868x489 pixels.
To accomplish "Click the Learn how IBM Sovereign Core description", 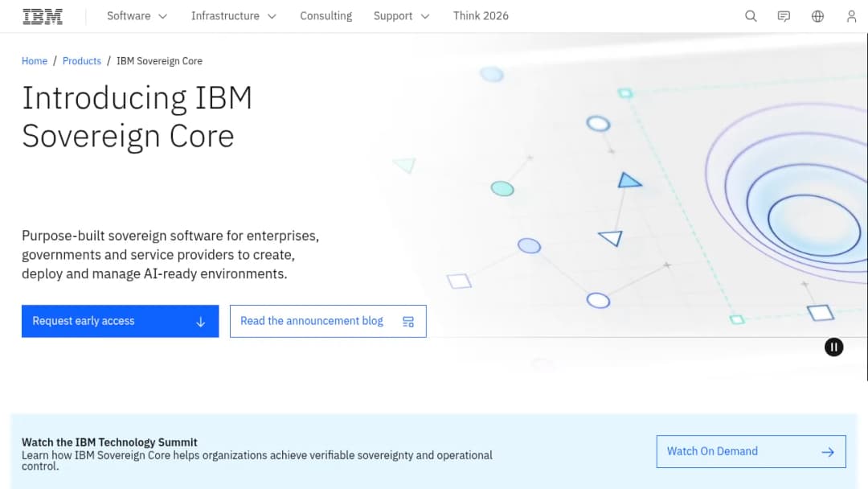I will [x=257, y=460].
